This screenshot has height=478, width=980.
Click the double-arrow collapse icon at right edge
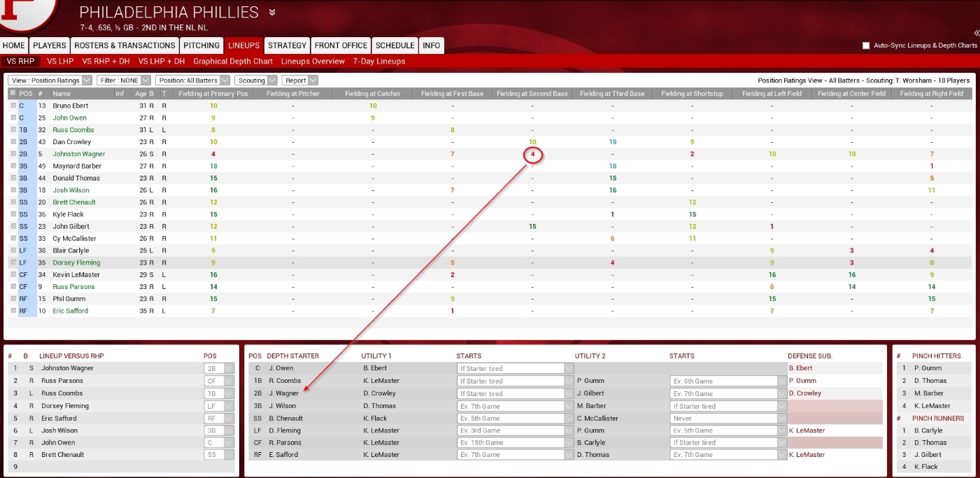pos(976,33)
